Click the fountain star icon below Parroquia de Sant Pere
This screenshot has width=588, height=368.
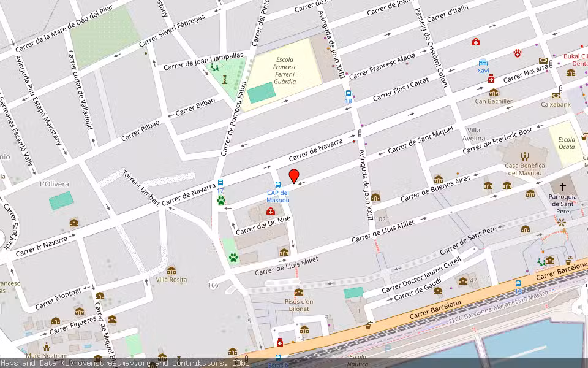click(562, 223)
